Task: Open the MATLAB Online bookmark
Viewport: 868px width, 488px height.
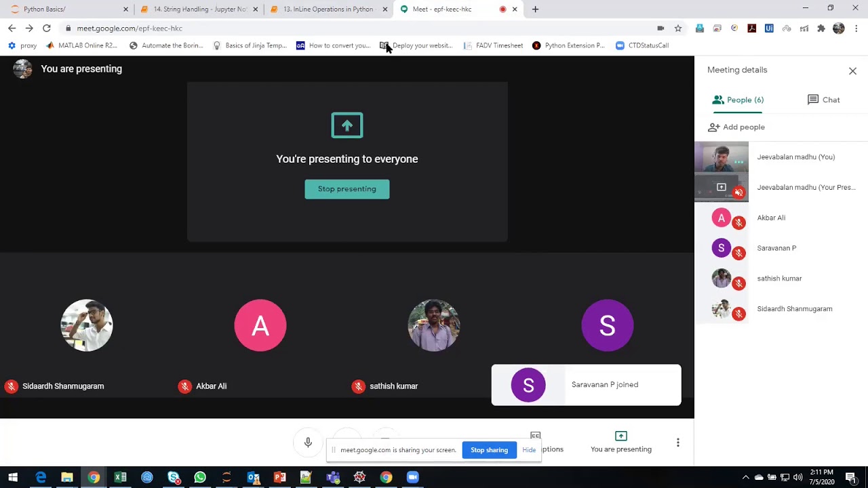Action: coord(81,45)
